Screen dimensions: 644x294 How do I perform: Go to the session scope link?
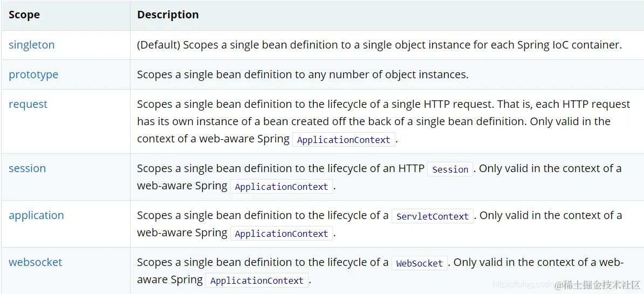pyautogui.click(x=28, y=169)
